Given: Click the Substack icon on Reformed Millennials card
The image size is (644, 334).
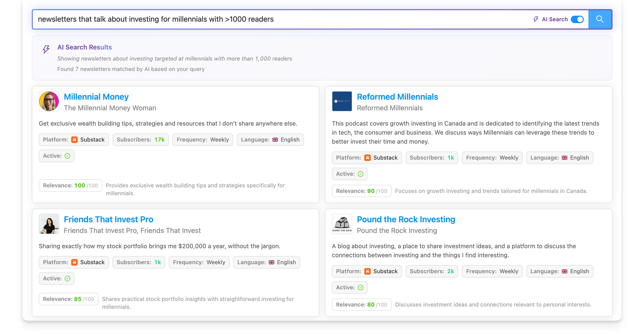Looking at the screenshot, I should pyautogui.click(x=367, y=157).
